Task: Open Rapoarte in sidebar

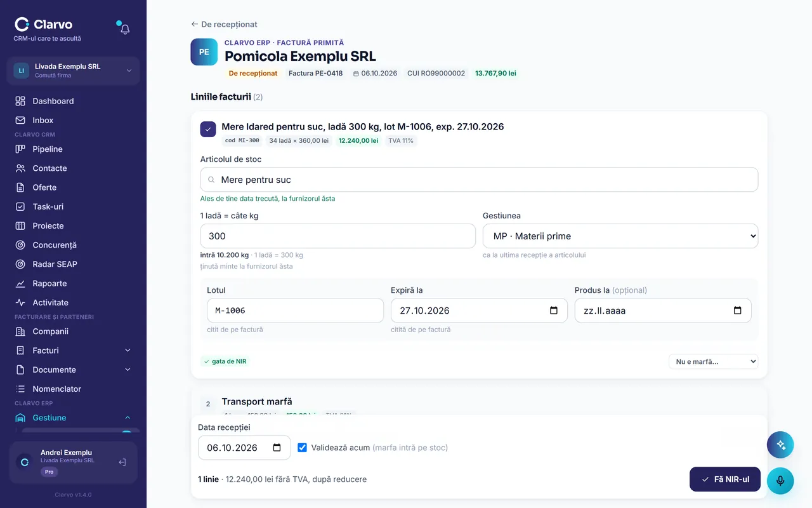Action: click(x=73, y=283)
